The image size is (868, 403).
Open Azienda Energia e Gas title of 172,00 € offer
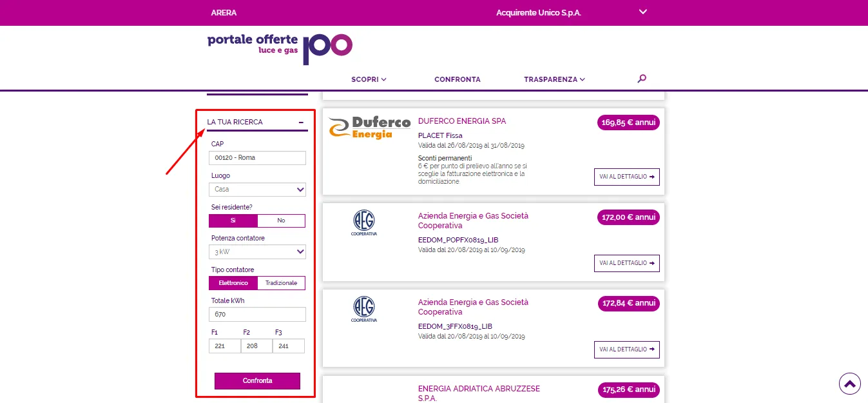coord(473,221)
